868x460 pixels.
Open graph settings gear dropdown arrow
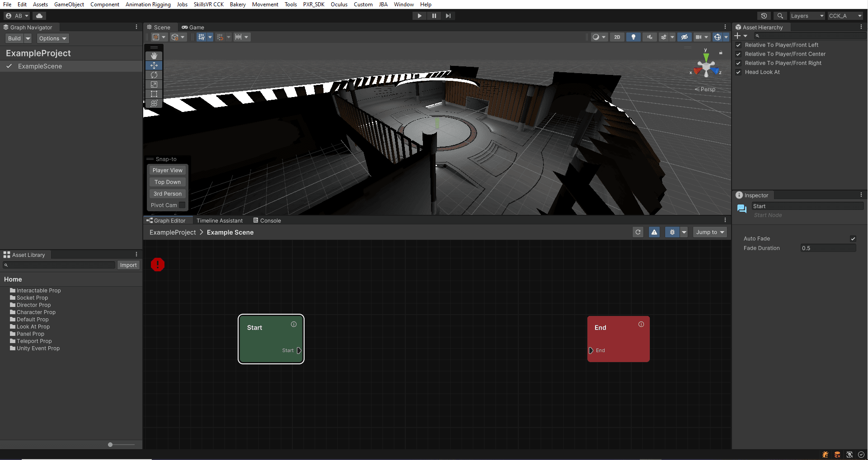point(684,232)
